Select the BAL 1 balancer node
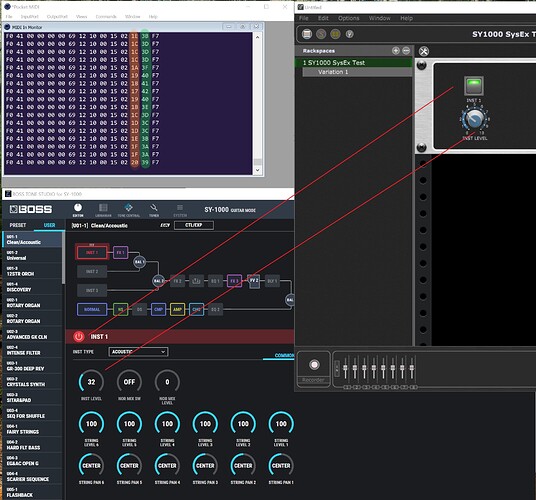Image resolution: width=536 pixels, height=500 pixels. 139,262
